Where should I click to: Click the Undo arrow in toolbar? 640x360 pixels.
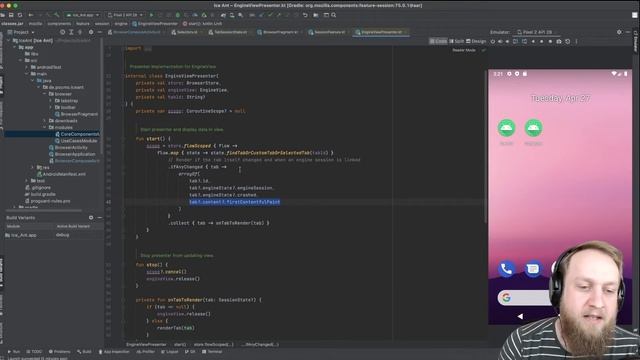[305, 15]
